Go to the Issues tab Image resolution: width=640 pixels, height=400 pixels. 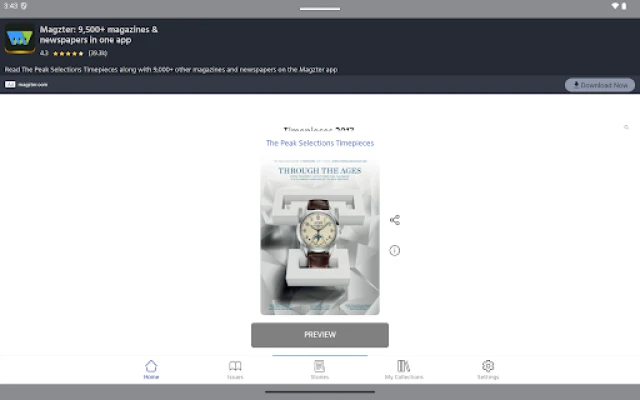[235, 369]
